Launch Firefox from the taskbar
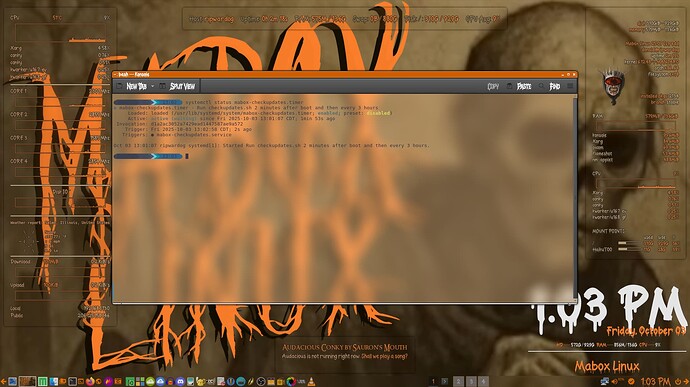Viewport: 690px width, 387px height. coord(90,381)
